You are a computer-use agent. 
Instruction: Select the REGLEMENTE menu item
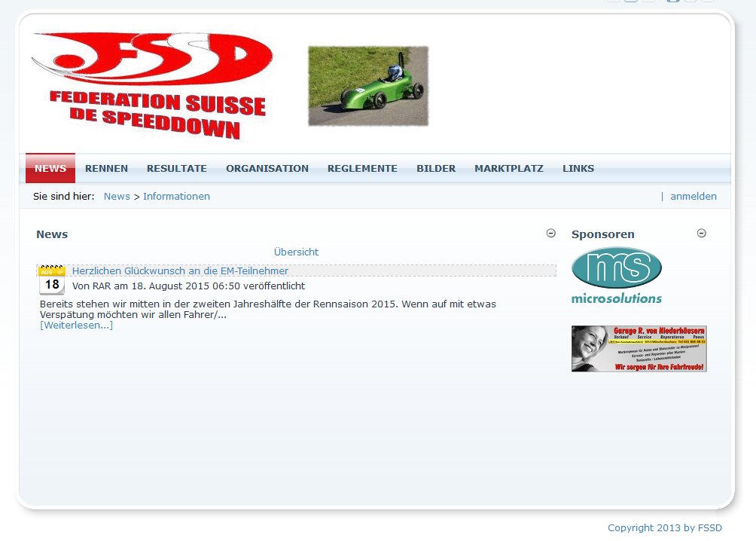pos(362,169)
